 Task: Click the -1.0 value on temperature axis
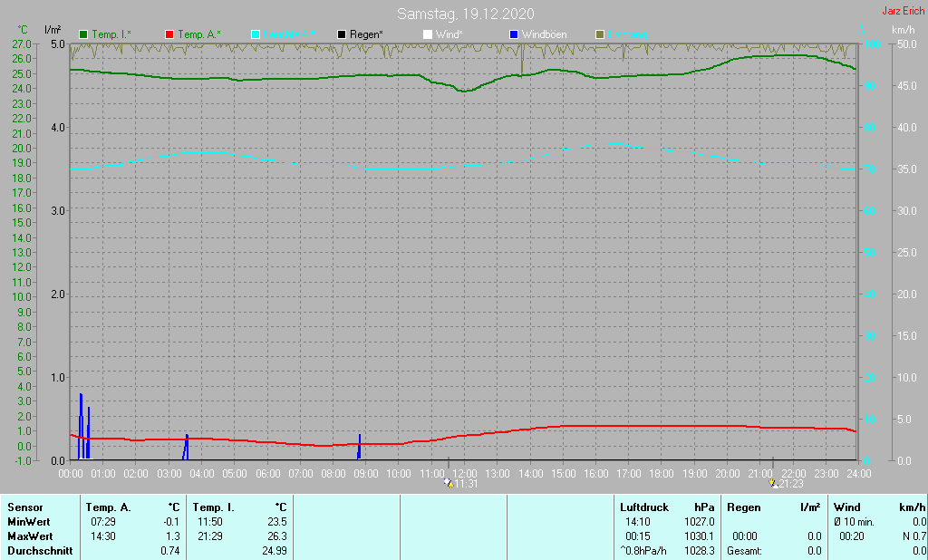point(22,461)
